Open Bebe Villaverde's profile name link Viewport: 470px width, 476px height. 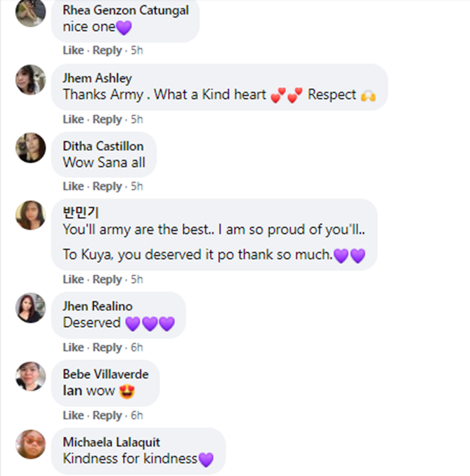105,374
